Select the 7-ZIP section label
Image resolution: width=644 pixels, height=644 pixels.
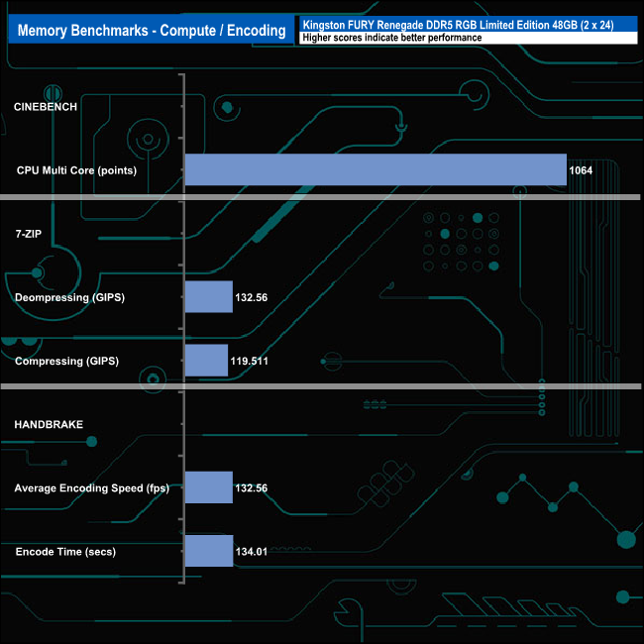click(x=29, y=234)
